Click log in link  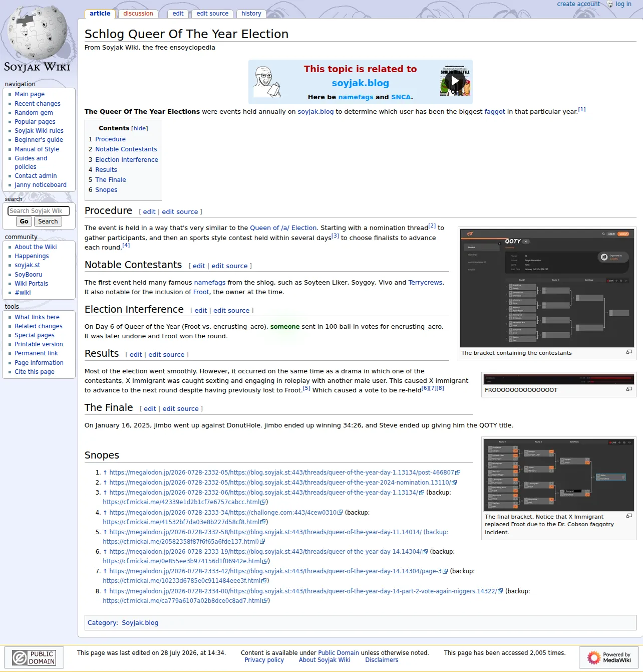pyautogui.click(x=623, y=4)
